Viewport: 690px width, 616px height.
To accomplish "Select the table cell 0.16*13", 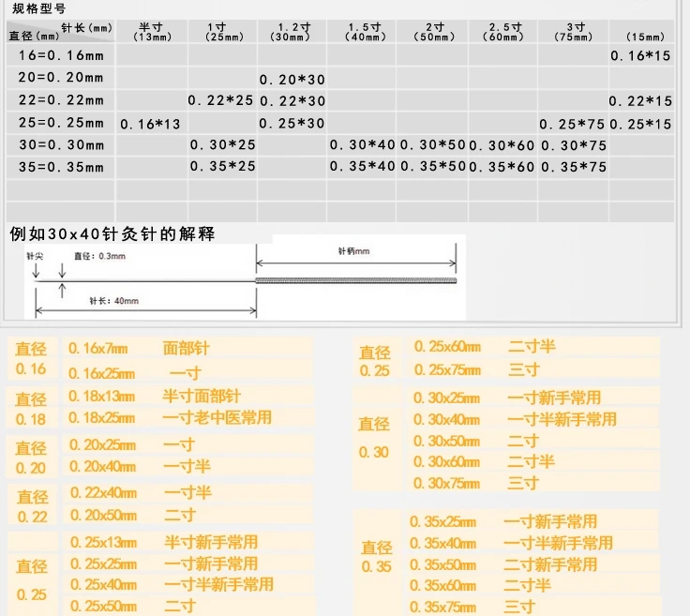I will coord(150,125).
